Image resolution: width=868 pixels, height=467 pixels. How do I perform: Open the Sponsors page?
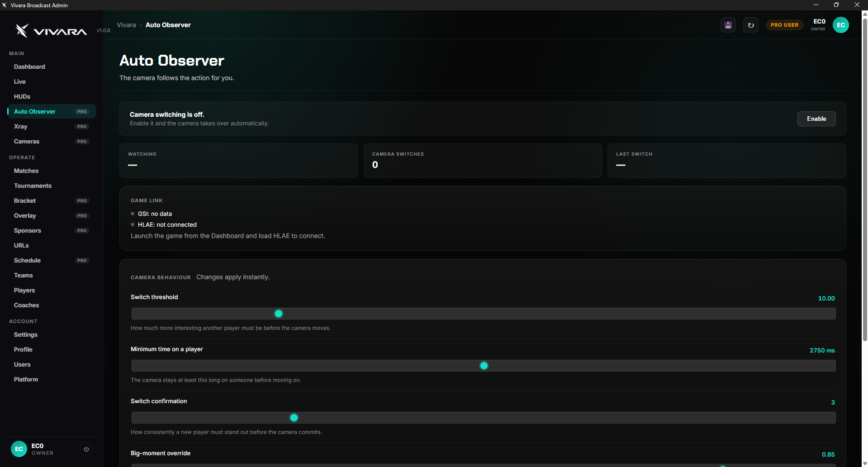pyautogui.click(x=52, y=230)
